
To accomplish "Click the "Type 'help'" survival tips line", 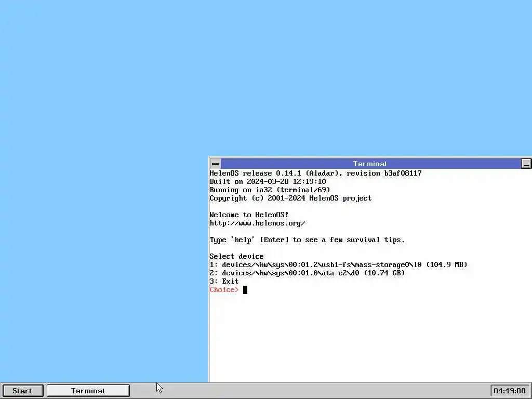I will click(x=307, y=240).
